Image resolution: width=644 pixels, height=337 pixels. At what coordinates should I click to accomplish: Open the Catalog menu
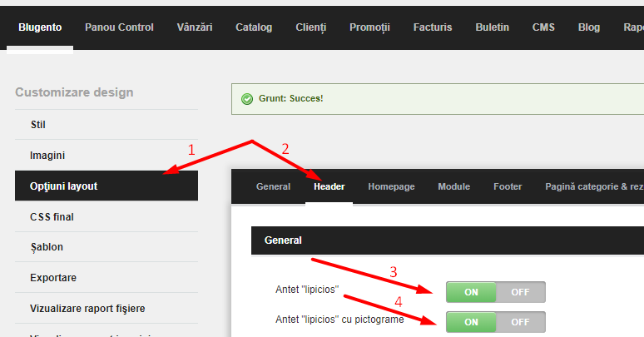(x=254, y=27)
